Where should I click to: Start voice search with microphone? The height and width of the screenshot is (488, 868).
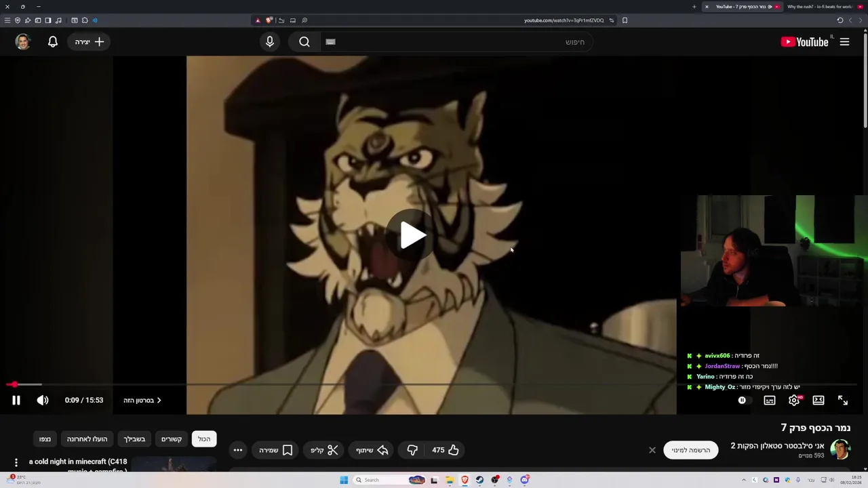270,42
